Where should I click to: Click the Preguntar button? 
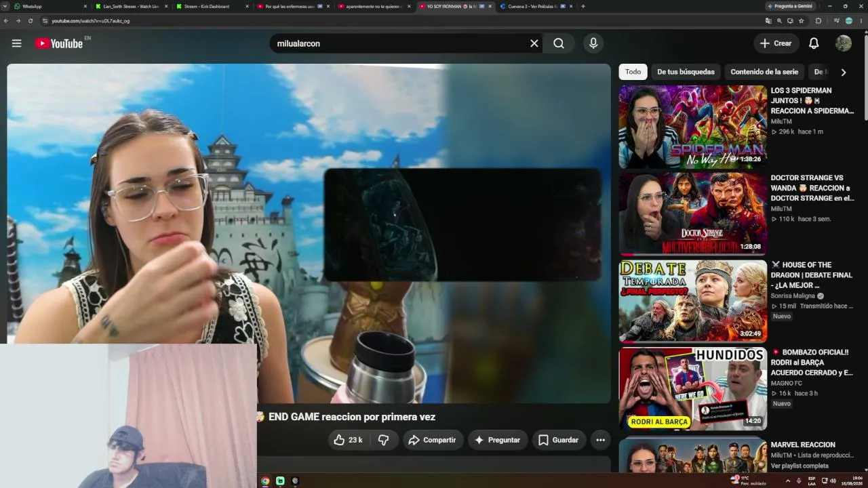497,440
